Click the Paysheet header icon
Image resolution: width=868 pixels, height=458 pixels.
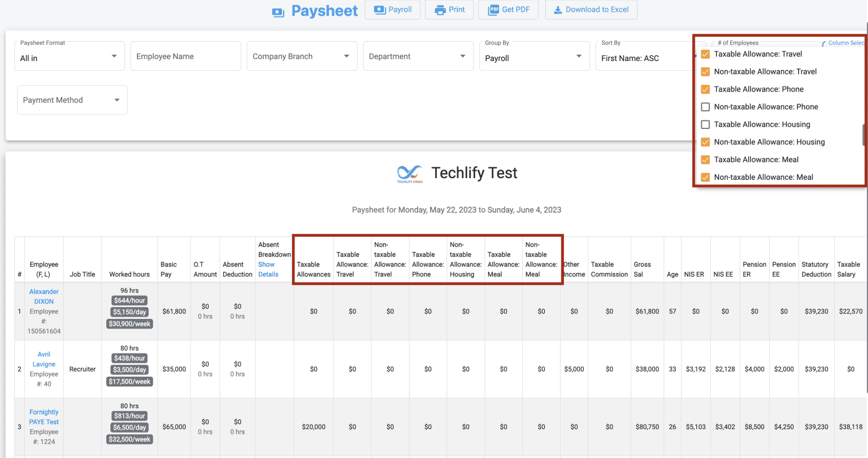point(277,11)
